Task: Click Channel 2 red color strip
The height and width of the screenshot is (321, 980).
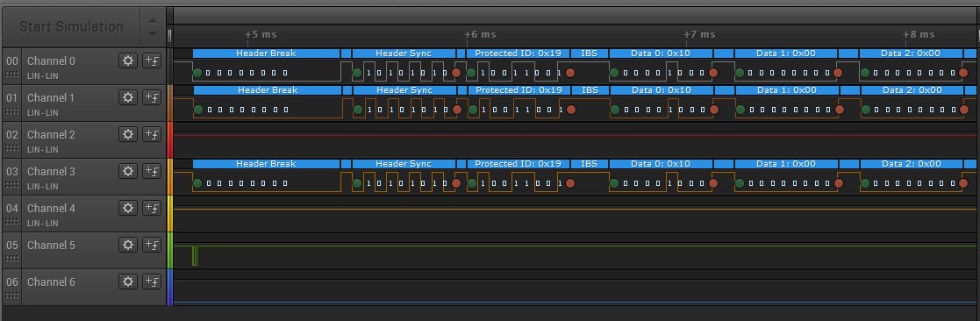Action: pos(169,140)
